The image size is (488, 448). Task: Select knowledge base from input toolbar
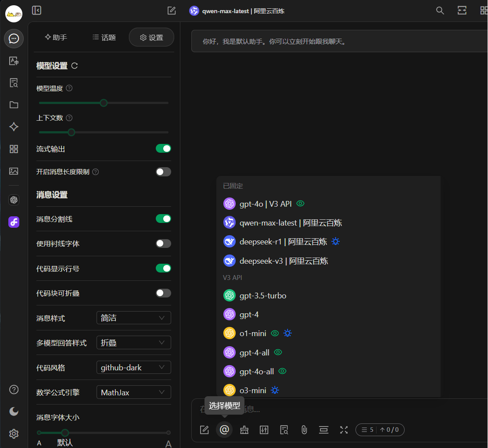[x=284, y=430]
